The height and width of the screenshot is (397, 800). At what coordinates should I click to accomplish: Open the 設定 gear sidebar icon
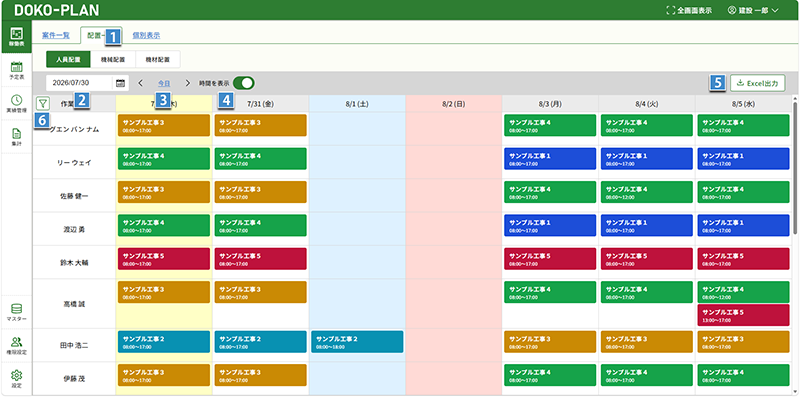click(x=16, y=378)
